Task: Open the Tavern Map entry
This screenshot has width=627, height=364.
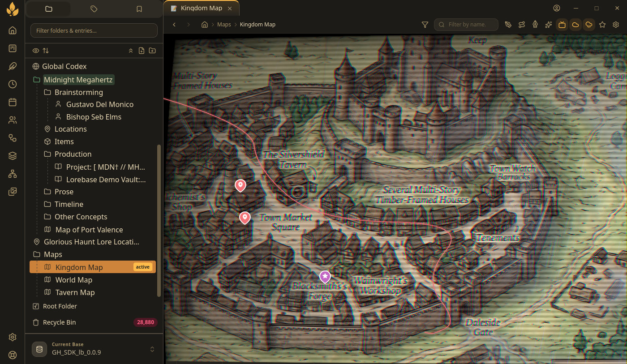Action: click(75, 292)
